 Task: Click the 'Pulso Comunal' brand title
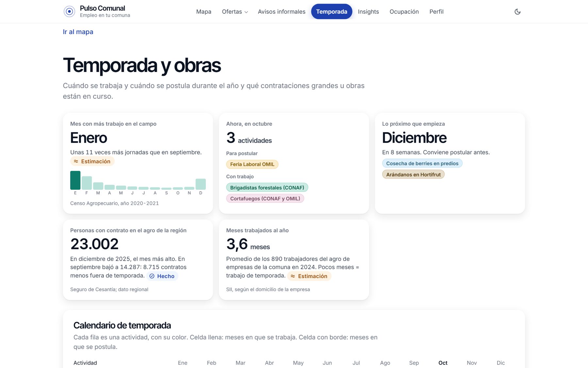102,8
